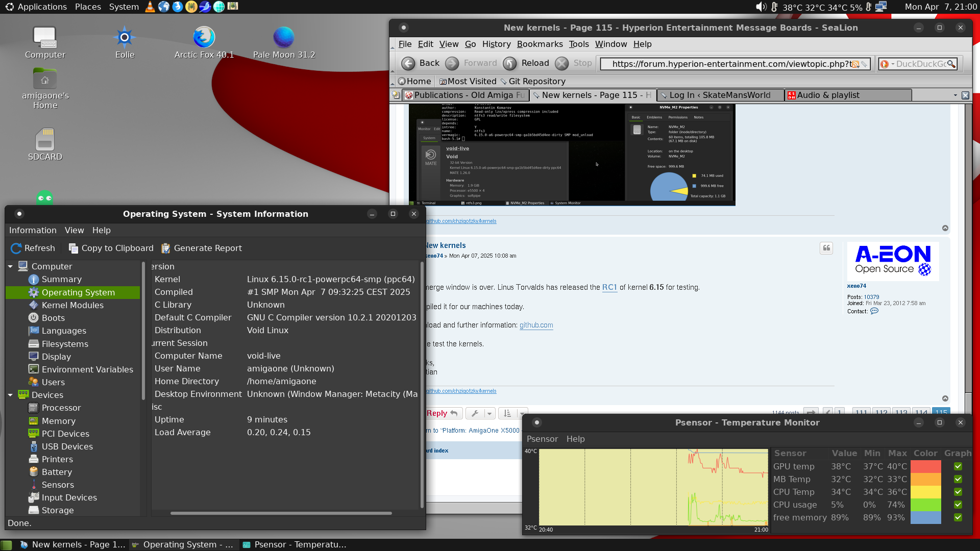
Task: Select Sensors under Devices
Action: 58,485
